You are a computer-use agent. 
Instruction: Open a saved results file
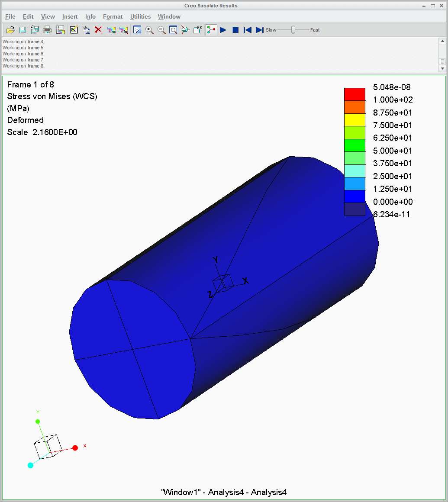coord(10,30)
